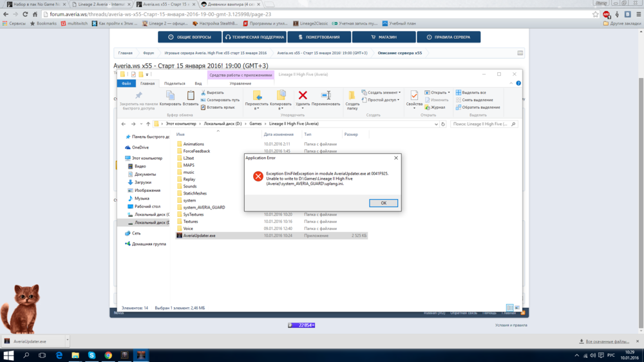Image resolution: width=644 pixels, height=362 pixels.
Task: Click the Copy (Копировать) ribbon icon
Action: 170,98
